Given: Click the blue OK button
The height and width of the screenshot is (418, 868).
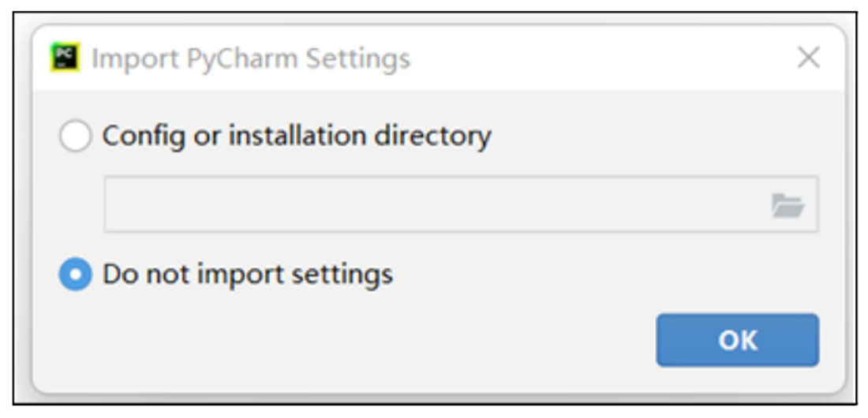Looking at the screenshot, I should point(737,341).
